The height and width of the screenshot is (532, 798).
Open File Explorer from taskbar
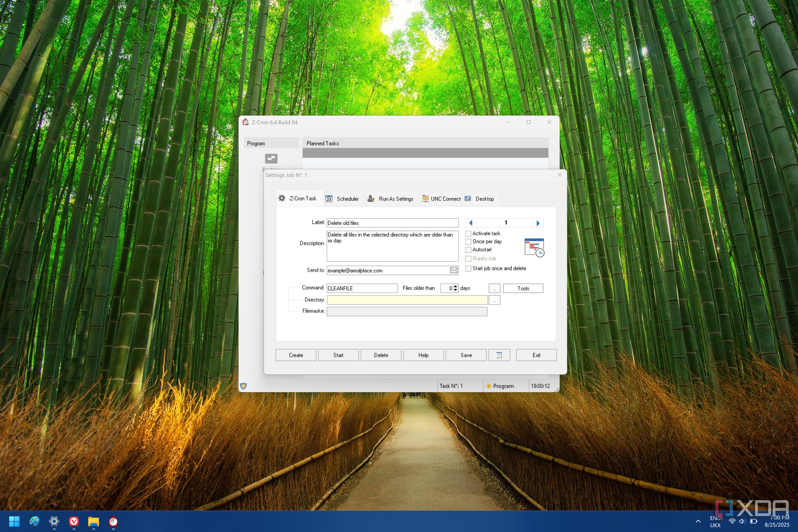(x=93, y=521)
